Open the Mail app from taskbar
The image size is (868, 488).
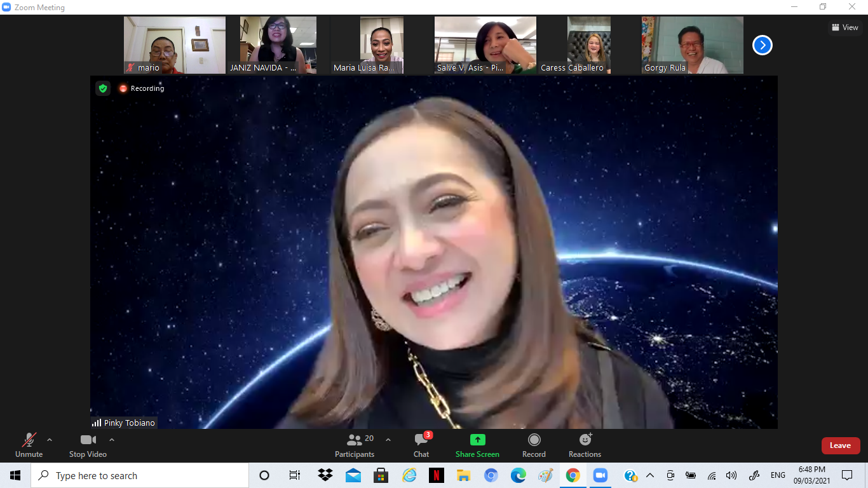pos(353,475)
